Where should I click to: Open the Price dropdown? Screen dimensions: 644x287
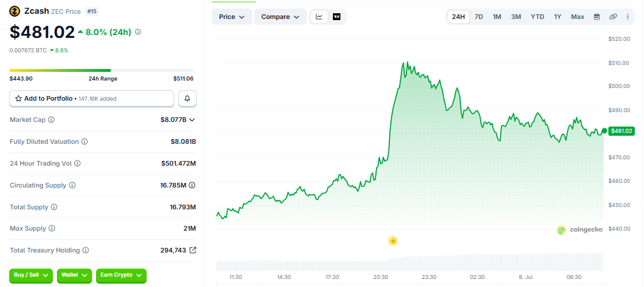232,17
